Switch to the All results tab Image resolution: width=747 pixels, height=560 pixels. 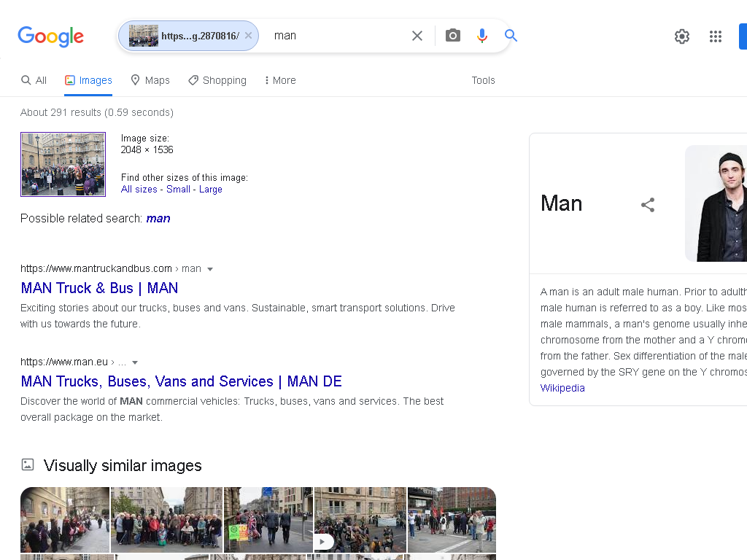[x=34, y=80]
